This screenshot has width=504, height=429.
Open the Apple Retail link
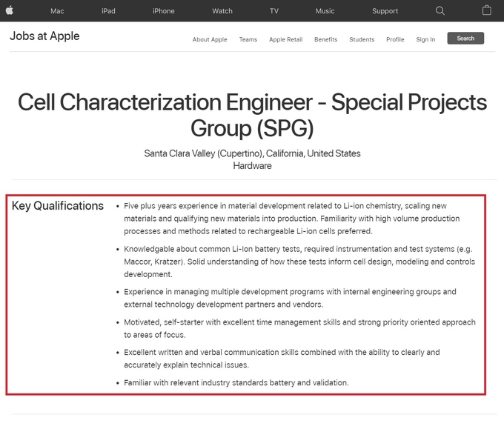pyautogui.click(x=286, y=39)
